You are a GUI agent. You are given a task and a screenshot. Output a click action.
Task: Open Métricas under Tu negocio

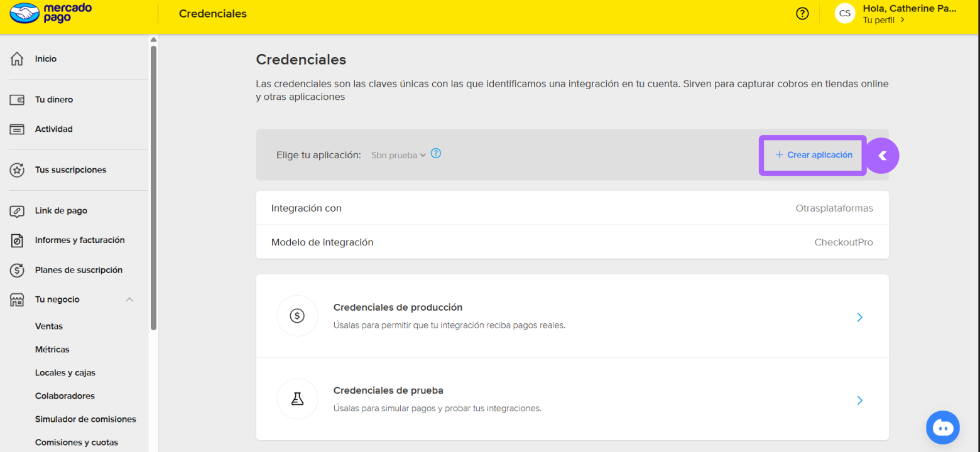(52, 350)
